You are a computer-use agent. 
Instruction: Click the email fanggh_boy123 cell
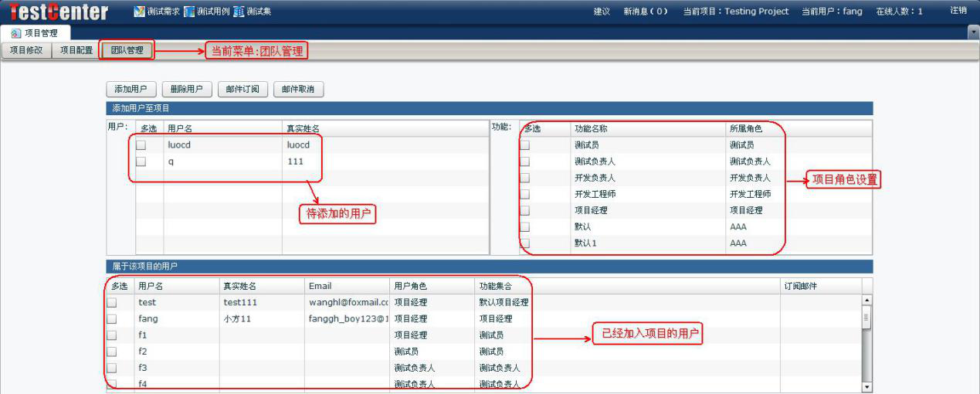348,318
